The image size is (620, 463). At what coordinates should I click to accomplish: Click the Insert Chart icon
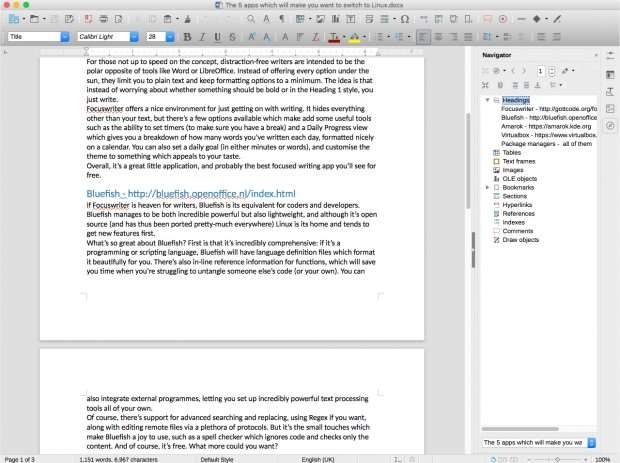click(x=336, y=19)
